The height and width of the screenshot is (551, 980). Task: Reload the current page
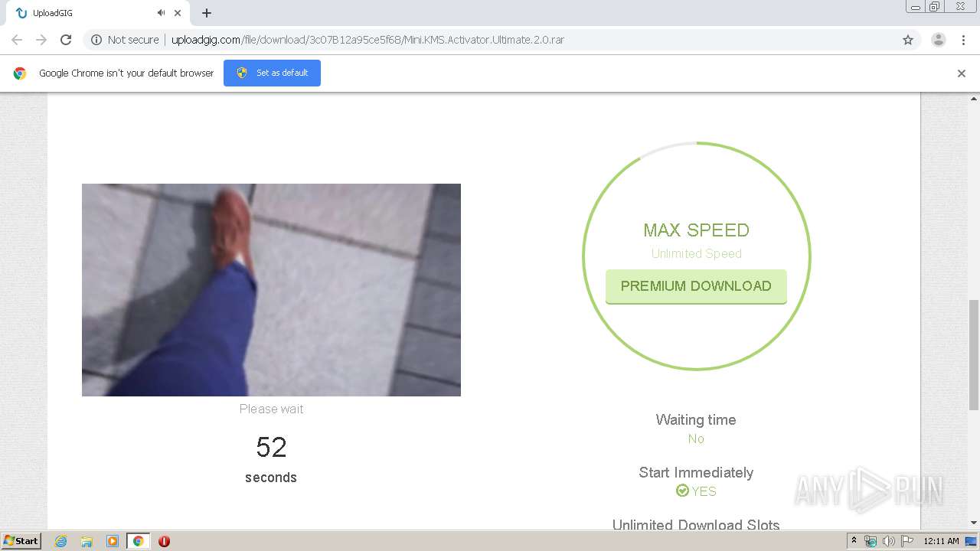tap(66, 40)
